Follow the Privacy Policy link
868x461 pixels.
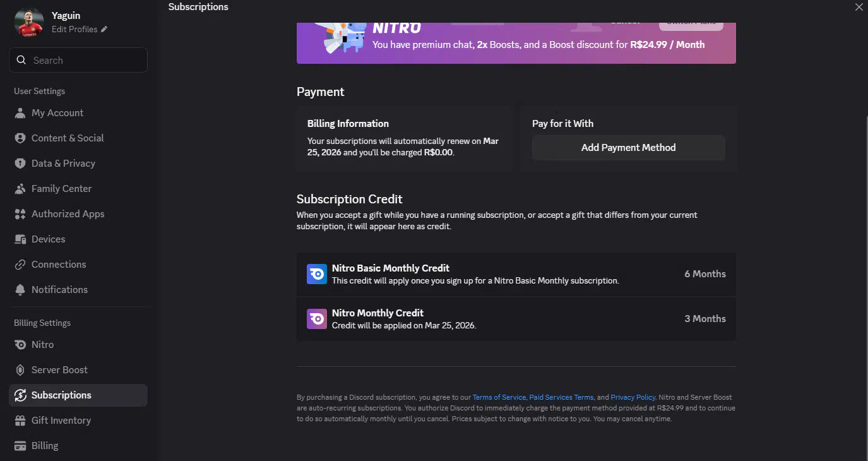click(x=633, y=397)
